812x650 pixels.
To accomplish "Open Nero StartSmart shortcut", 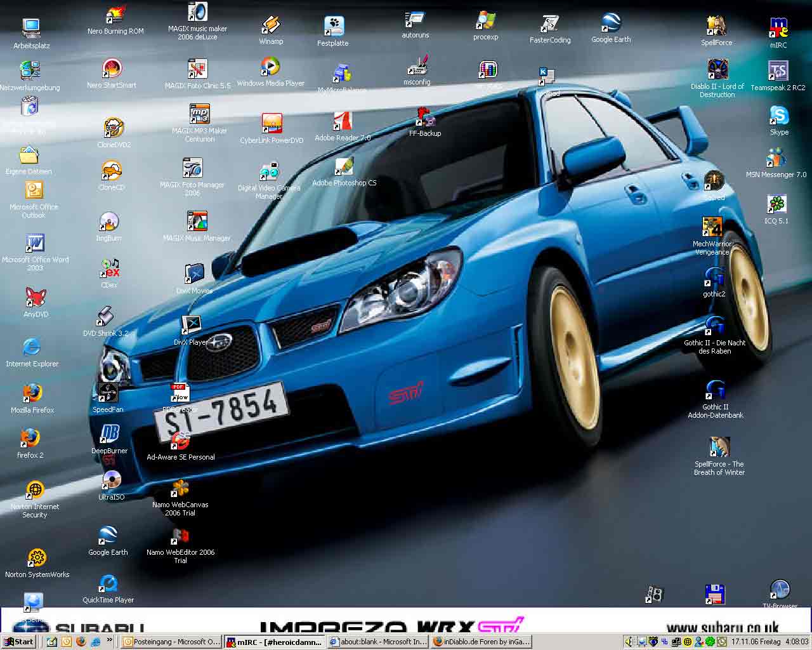I will 112,69.
